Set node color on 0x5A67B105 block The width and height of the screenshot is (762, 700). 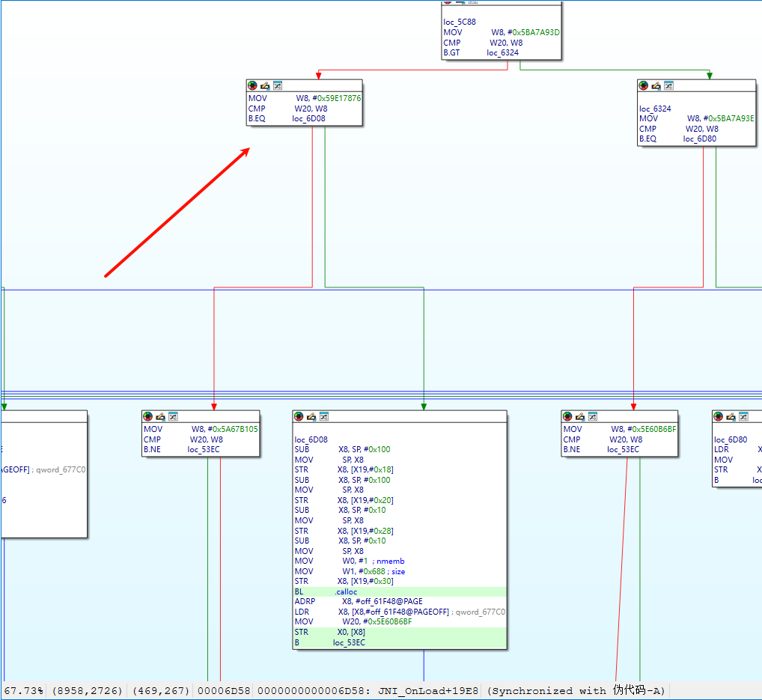[147, 416]
